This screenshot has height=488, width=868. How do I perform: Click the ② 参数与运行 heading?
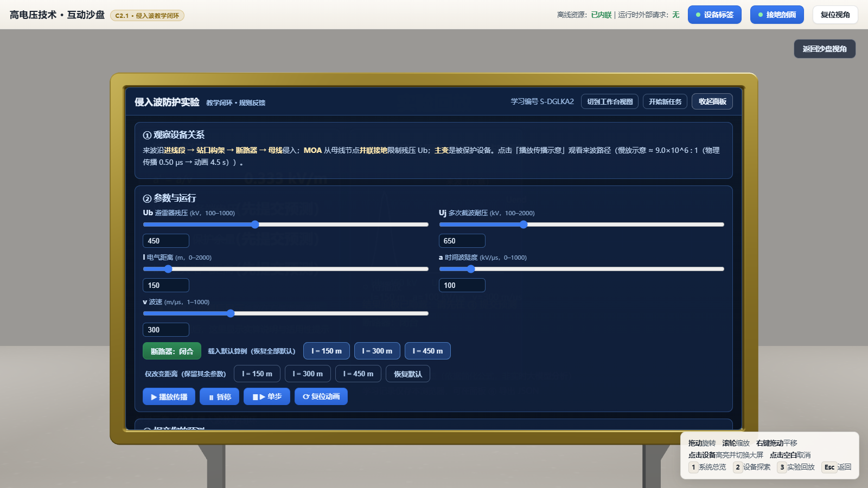tap(169, 198)
